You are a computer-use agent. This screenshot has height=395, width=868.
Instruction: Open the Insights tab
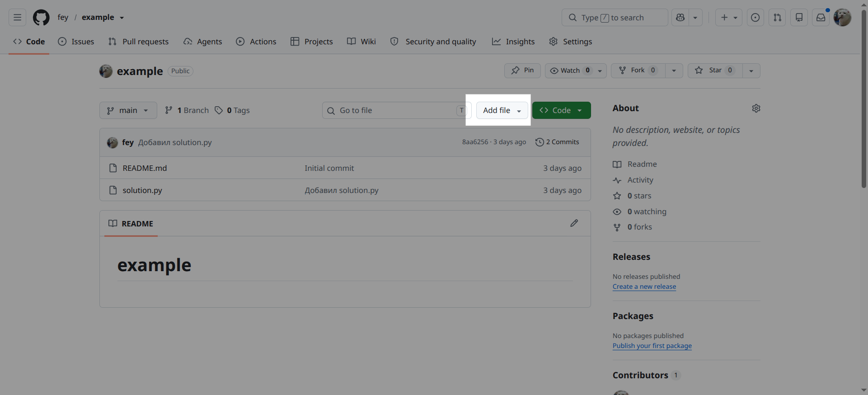(514, 42)
